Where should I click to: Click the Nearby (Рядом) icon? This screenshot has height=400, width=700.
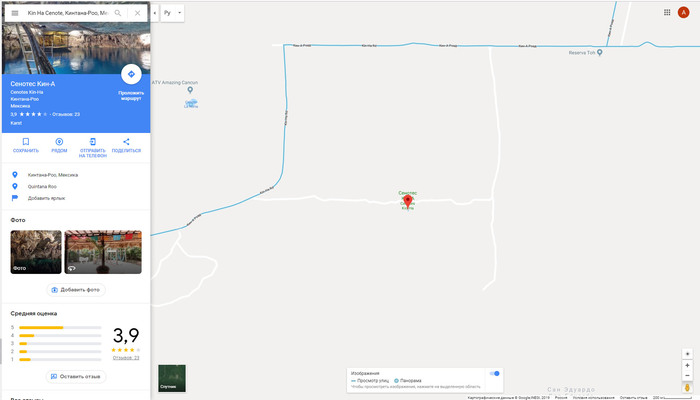(59, 145)
